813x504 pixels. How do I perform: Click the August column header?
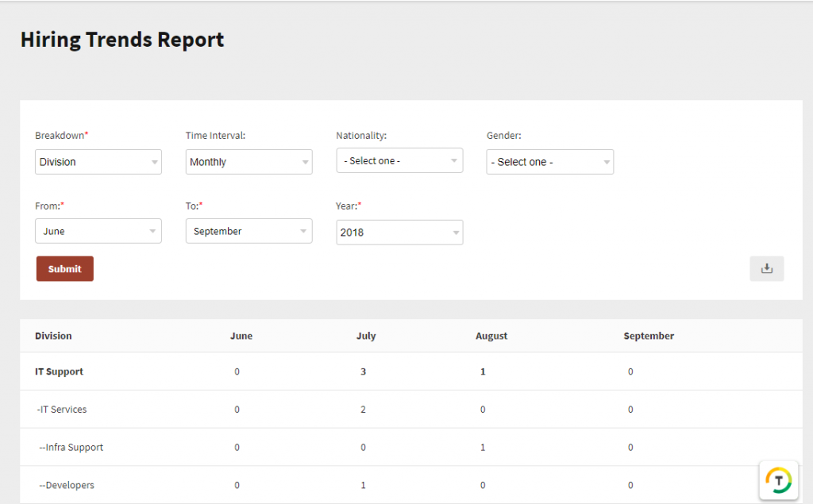pos(491,336)
